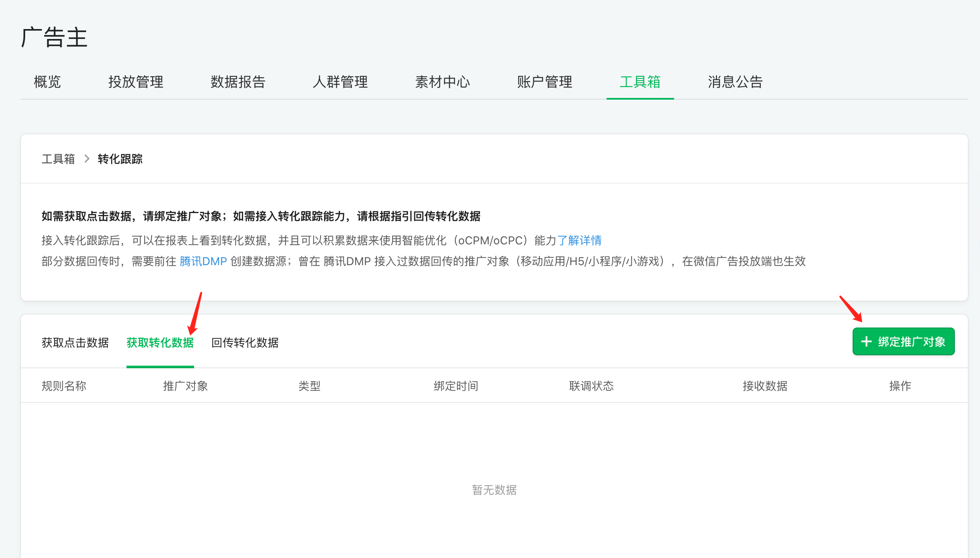Click 暂无数据 empty-state text

pos(494,490)
